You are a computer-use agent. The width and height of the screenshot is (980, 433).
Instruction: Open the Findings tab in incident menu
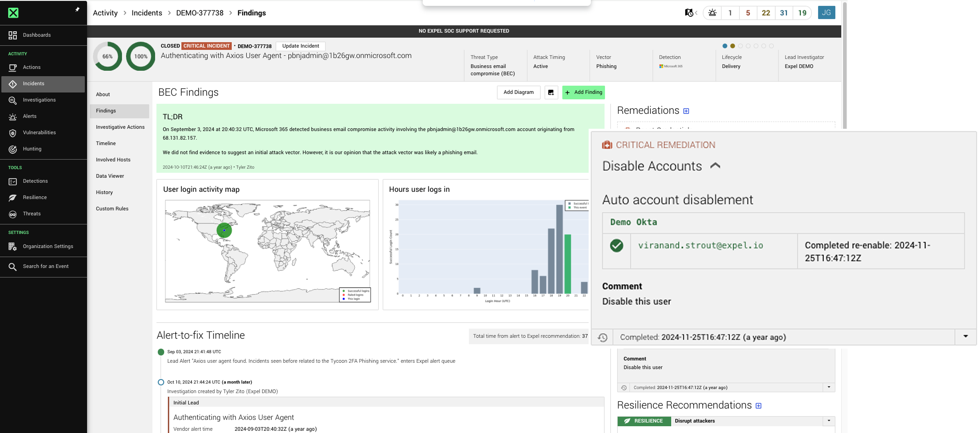tap(119, 111)
